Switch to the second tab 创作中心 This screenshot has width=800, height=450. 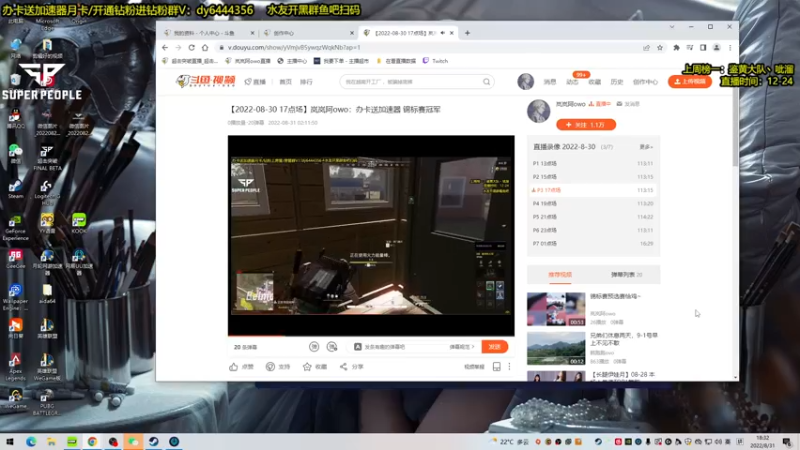click(x=309, y=33)
